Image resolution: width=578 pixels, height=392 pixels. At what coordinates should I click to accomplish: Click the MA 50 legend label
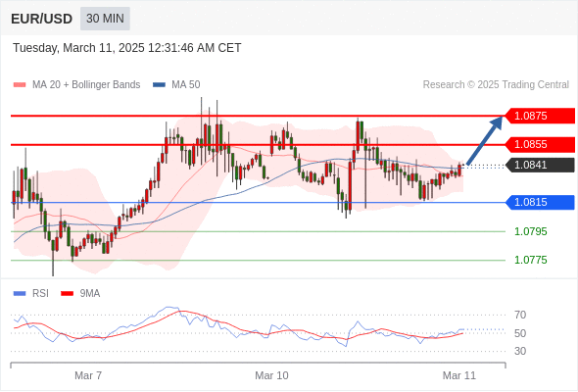(x=186, y=85)
